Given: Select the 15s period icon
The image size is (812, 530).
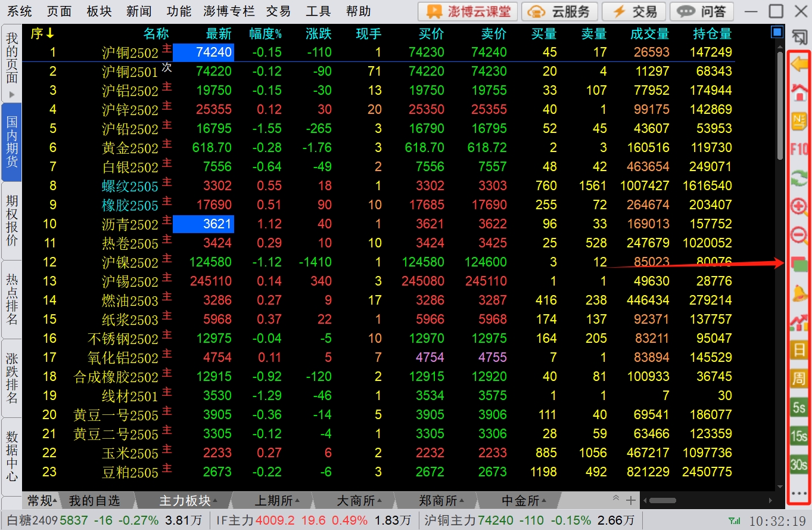Looking at the screenshot, I should [x=798, y=436].
